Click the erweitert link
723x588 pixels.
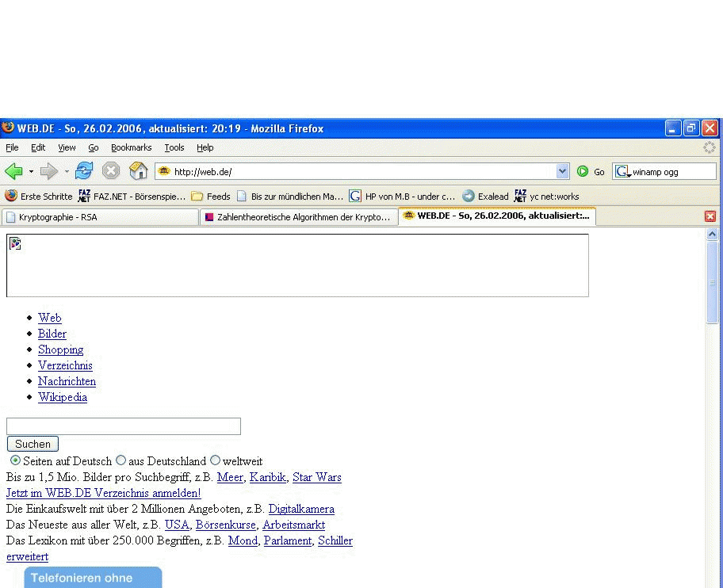[x=27, y=556]
